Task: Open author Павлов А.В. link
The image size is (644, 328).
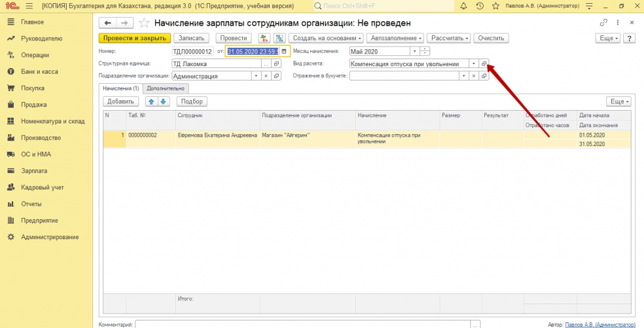Action: [x=600, y=325]
